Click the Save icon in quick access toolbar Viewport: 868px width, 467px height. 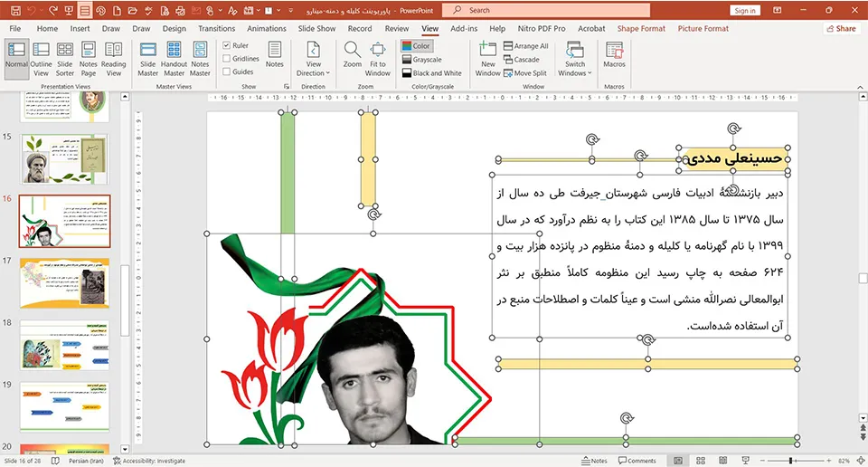pyautogui.click(x=15, y=11)
